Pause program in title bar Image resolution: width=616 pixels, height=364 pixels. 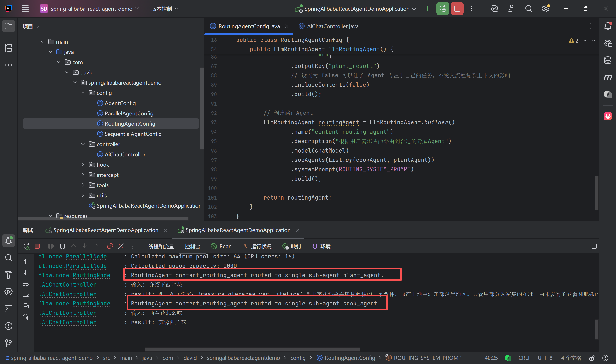(x=428, y=9)
